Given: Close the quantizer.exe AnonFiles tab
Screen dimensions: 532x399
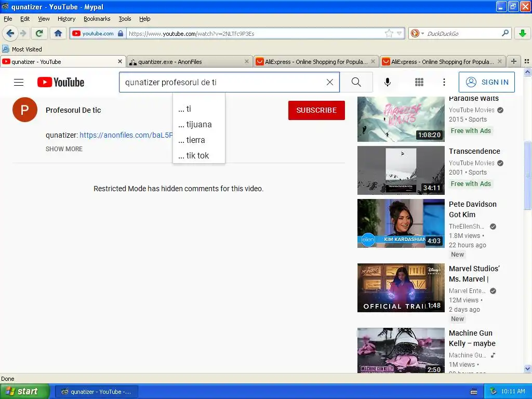Looking at the screenshot, I should (247, 61).
